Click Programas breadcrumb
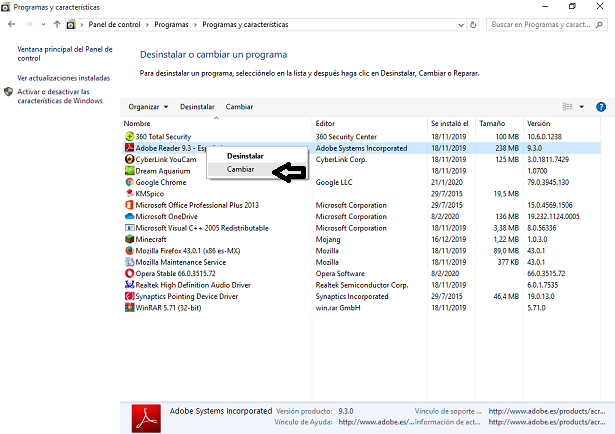The width and height of the screenshot is (615, 434). coord(171,25)
